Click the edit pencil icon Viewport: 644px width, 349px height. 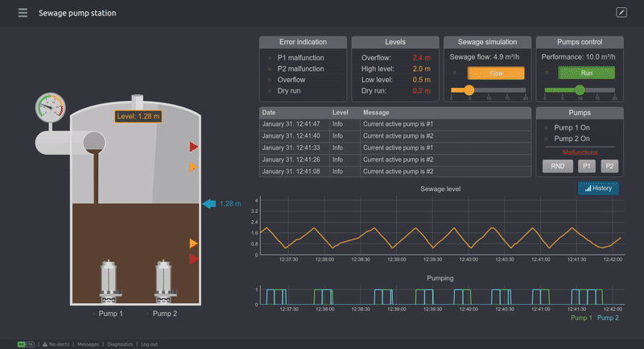coord(621,13)
